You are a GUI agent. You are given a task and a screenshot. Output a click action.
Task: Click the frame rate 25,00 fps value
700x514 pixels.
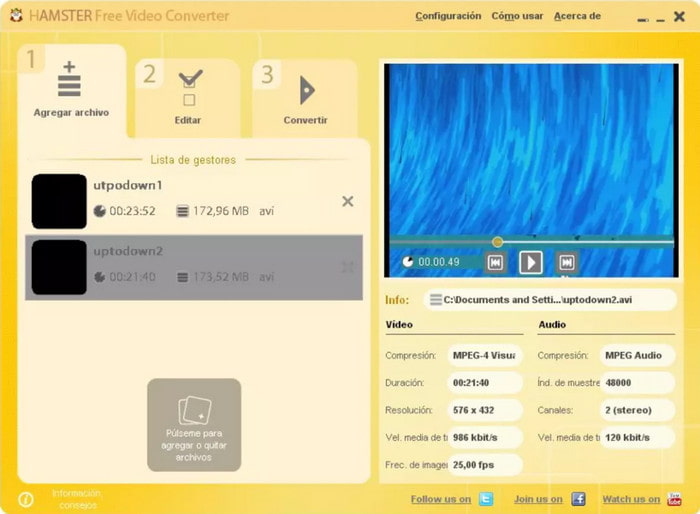485,465
